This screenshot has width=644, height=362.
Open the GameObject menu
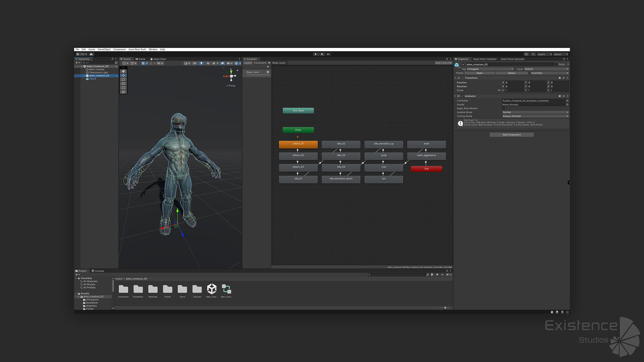point(104,50)
